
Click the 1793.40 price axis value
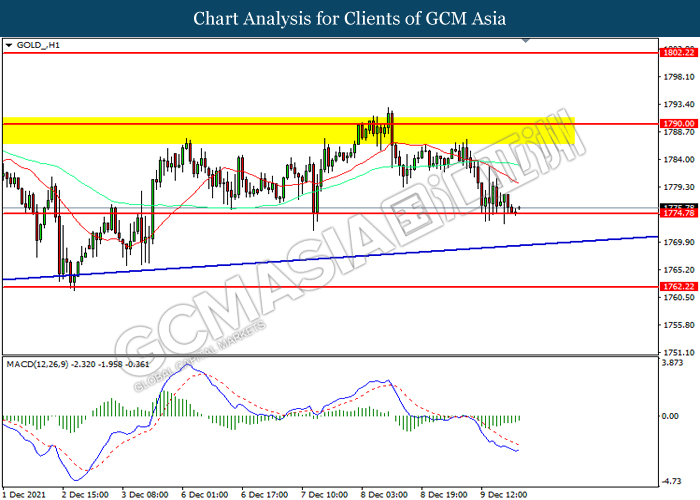(679, 104)
